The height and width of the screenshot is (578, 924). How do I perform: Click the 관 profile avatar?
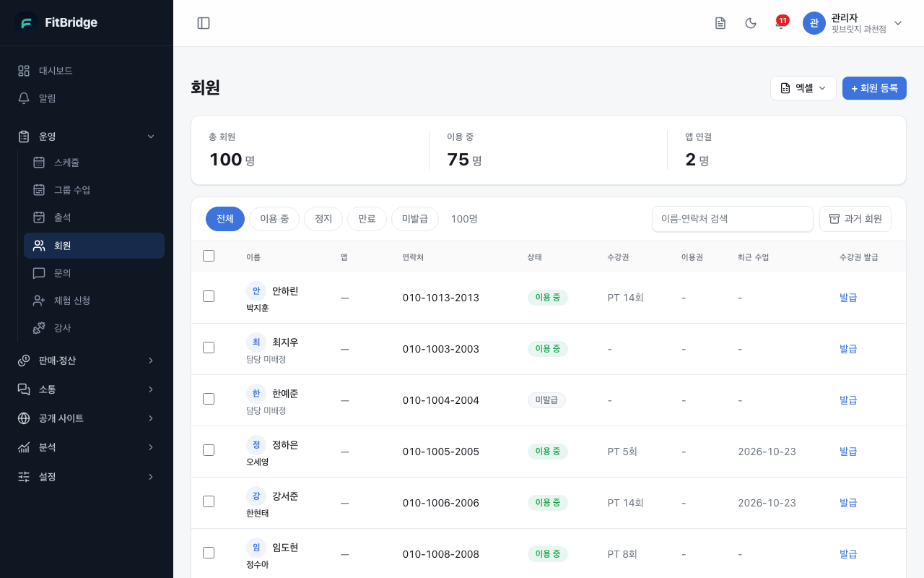[x=814, y=23]
